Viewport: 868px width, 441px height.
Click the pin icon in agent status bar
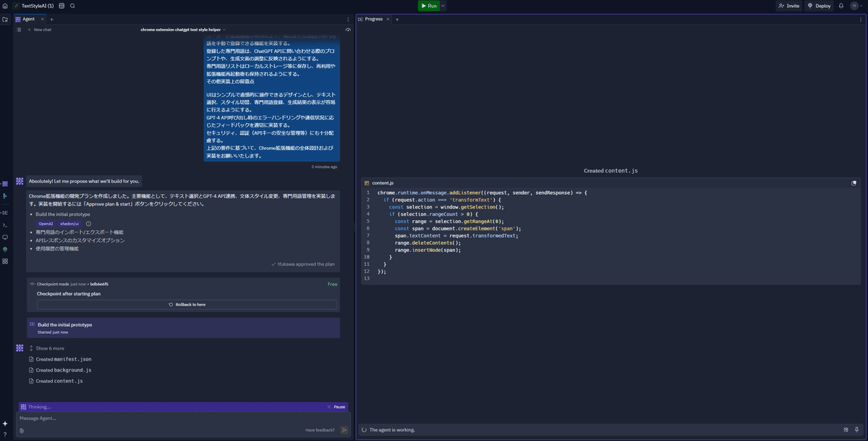click(856, 430)
